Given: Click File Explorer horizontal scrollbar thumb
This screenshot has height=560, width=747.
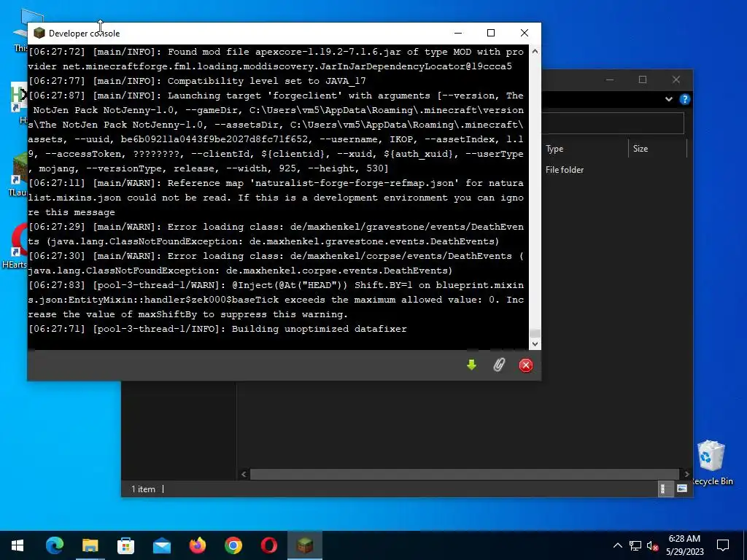Looking at the screenshot, I should point(465,474).
